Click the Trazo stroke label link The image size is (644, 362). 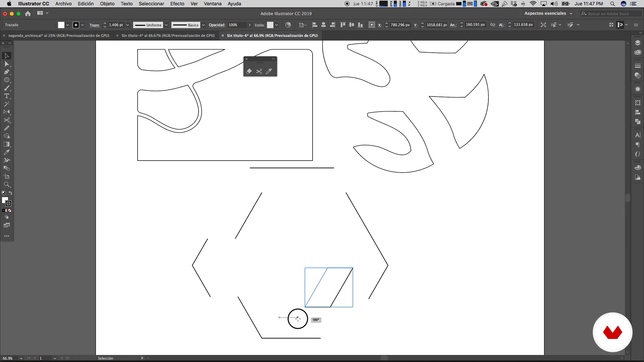pyautogui.click(x=95, y=25)
